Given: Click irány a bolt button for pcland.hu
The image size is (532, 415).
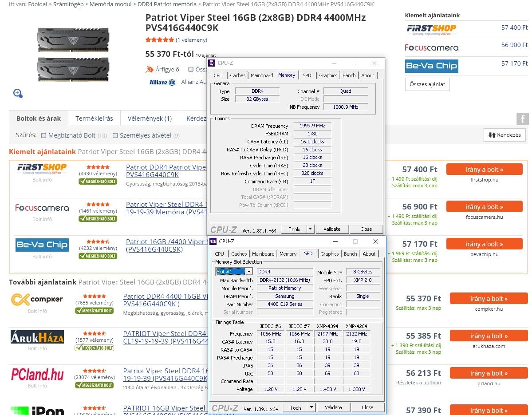Looking at the screenshot, I should [489, 373].
